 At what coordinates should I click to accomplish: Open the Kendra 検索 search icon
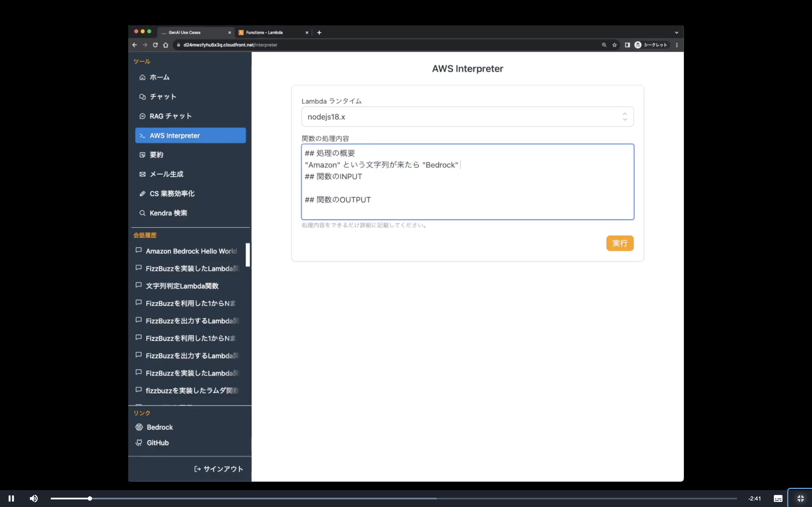pos(143,213)
